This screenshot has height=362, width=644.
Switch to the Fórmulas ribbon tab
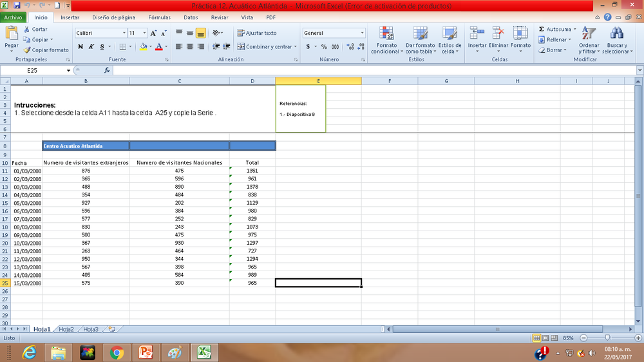point(159,17)
